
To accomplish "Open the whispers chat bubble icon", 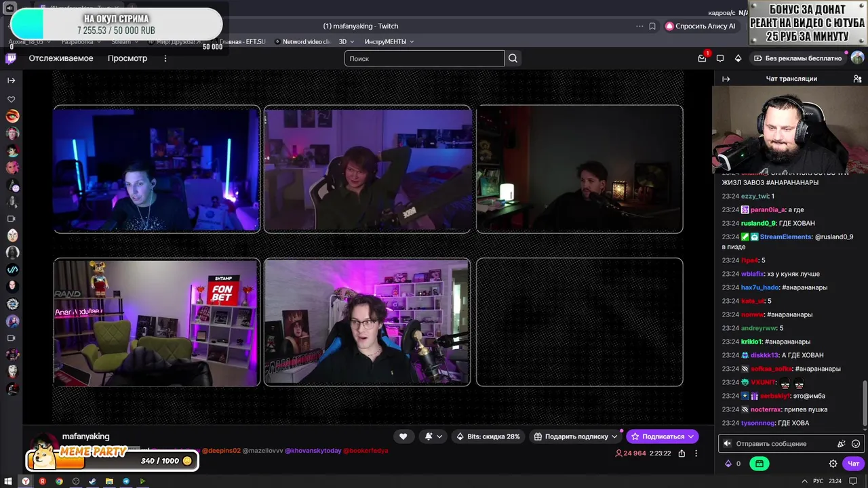I will click(720, 58).
